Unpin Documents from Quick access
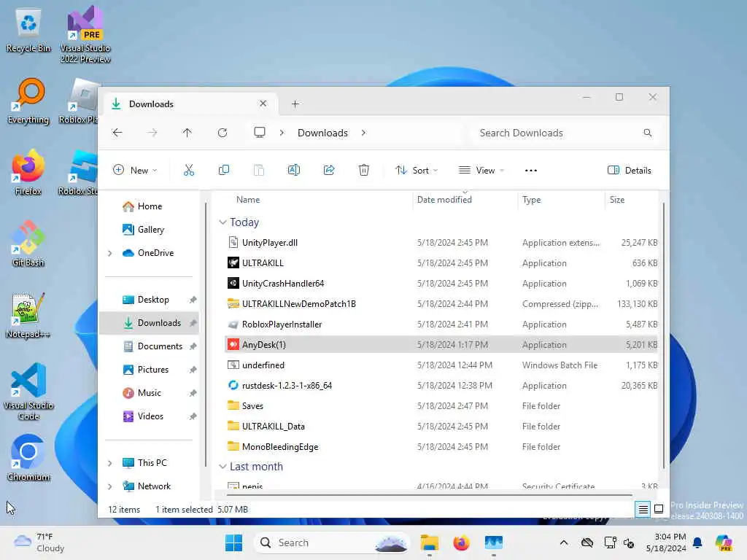The image size is (747, 560). 193,346
